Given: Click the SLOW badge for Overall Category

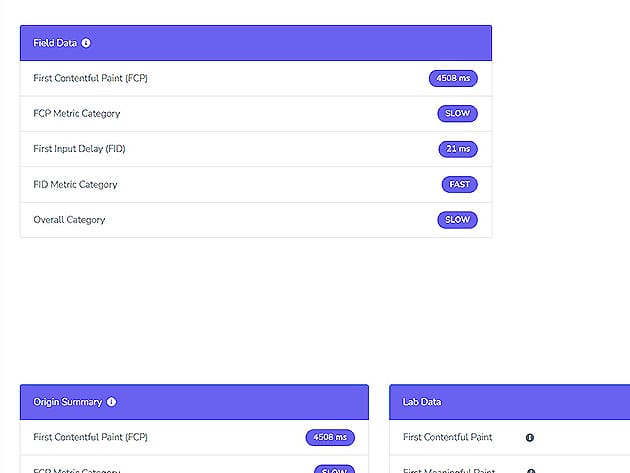Looking at the screenshot, I should click(x=457, y=219).
